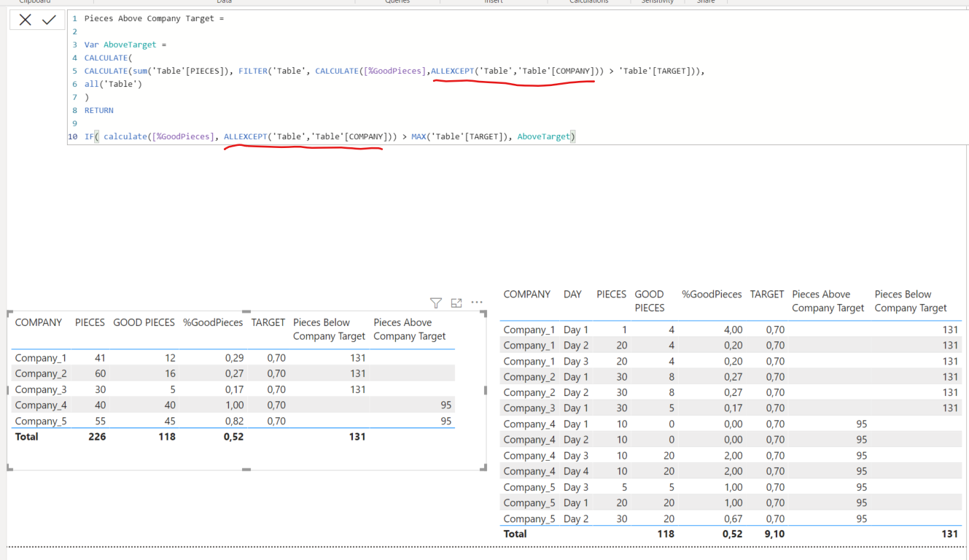Viewport: 969px width, 560px height.
Task: Click the Total label in the daily table
Action: [x=515, y=534]
